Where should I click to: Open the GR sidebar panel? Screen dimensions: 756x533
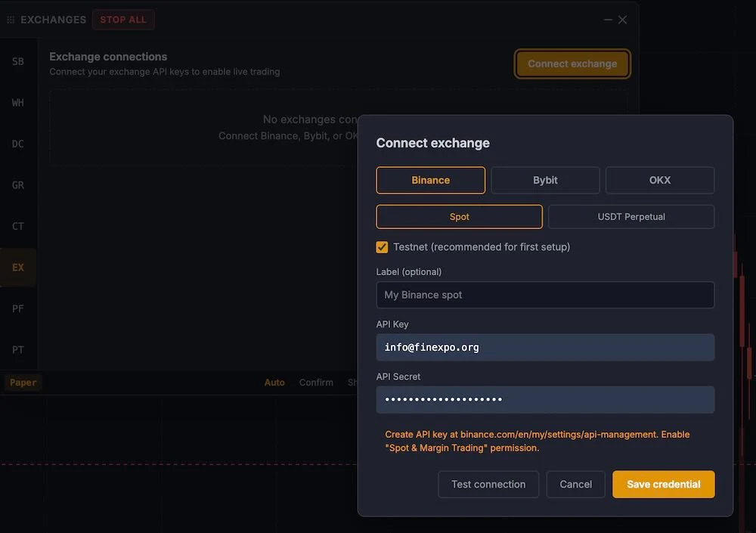point(18,185)
